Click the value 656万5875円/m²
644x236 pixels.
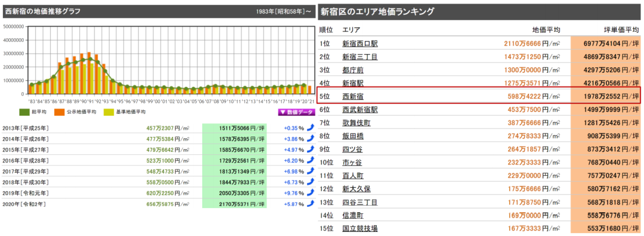click(168, 203)
